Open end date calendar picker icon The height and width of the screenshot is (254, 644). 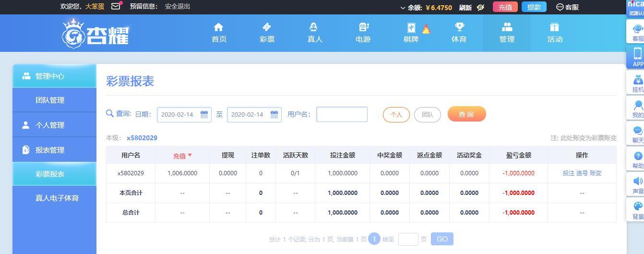[x=274, y=114]
